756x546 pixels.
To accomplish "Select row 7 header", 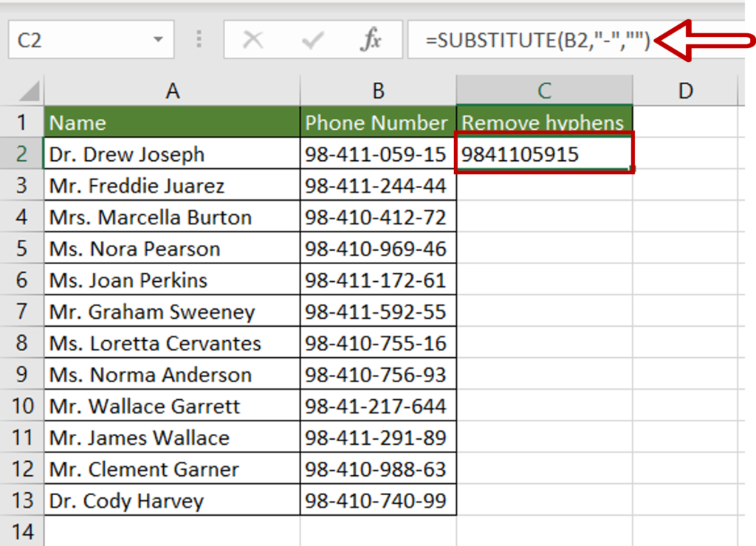I will tap(21, 311).
